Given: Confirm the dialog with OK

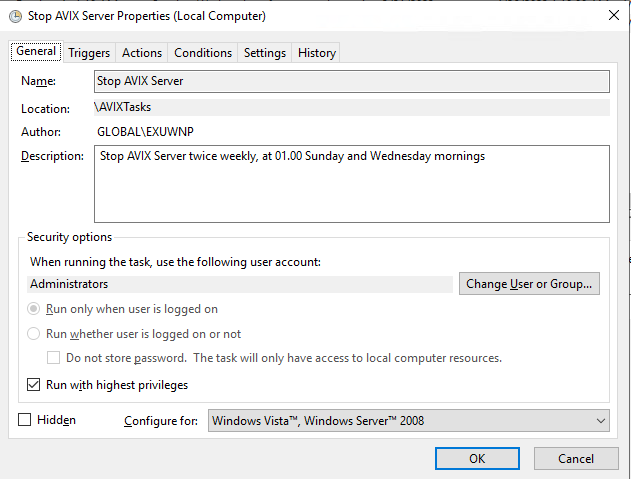Looking at the screenshot, I should tap(477, 458).
